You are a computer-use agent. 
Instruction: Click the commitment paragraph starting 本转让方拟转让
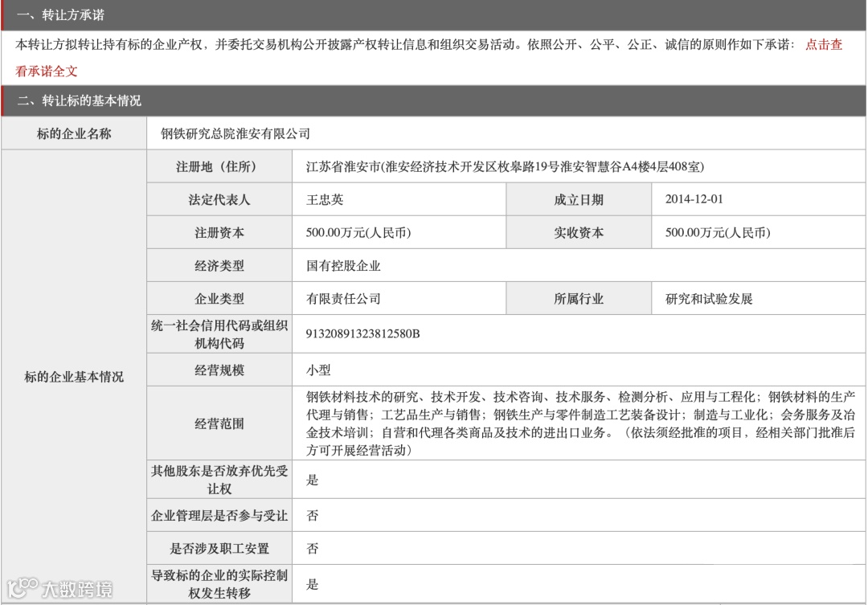tap(404, 45)
